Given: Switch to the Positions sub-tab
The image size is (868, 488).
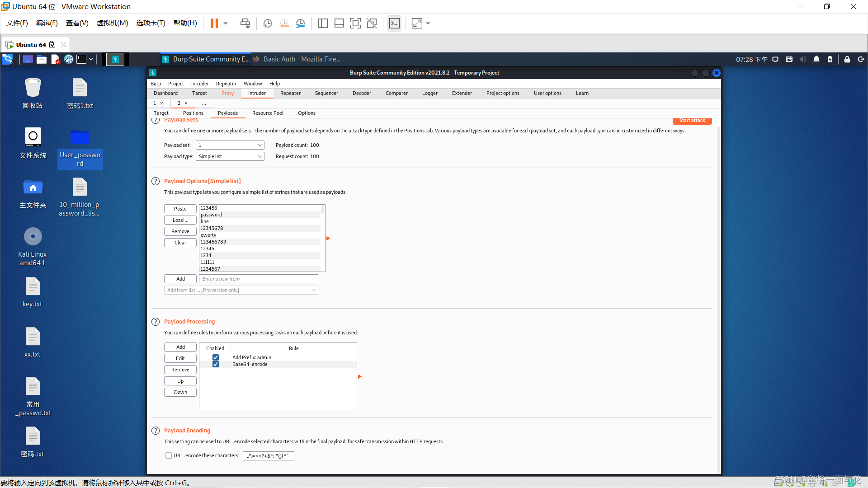Looking at the screenshot, I should coord(193,113).
